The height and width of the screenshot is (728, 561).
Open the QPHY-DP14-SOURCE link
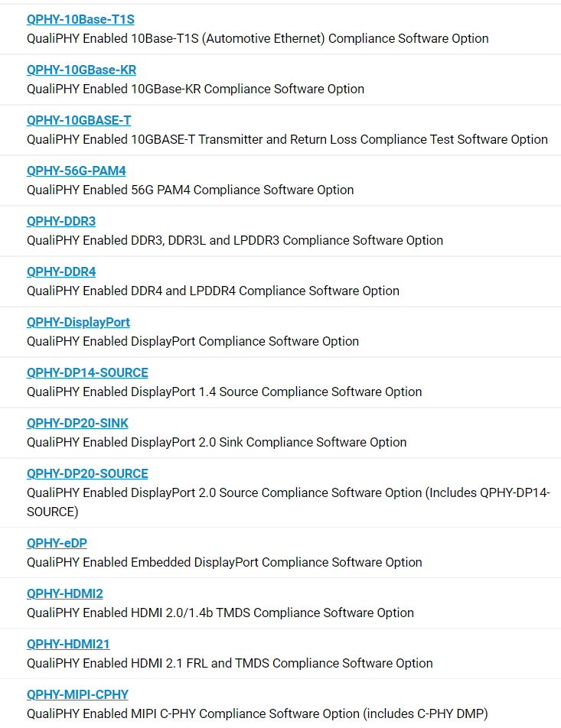pyautogui.click(x=87, y=373)
